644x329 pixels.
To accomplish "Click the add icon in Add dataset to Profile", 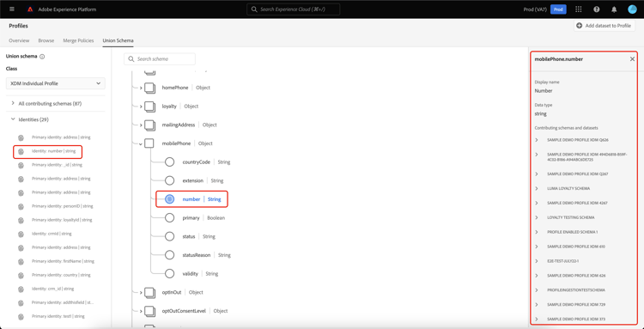I will pyautogui.click(x=579, y=26).
